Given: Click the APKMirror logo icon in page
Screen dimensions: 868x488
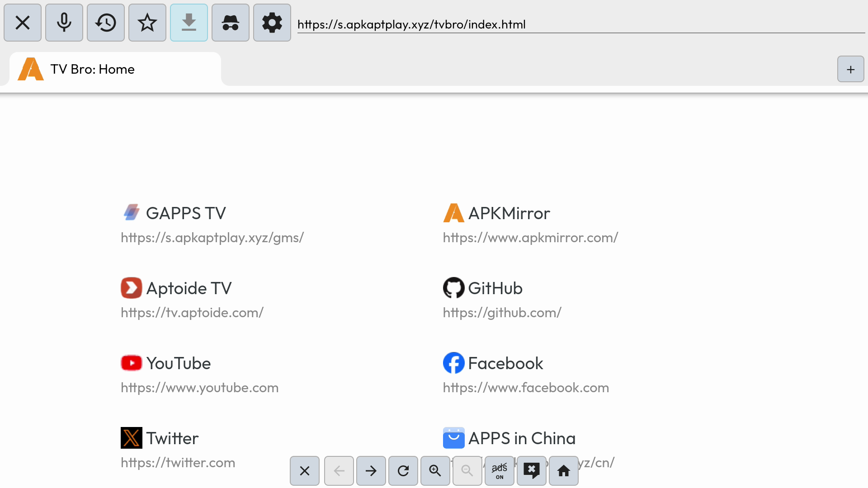Looking at the screenshot, I should click(453, 213).
